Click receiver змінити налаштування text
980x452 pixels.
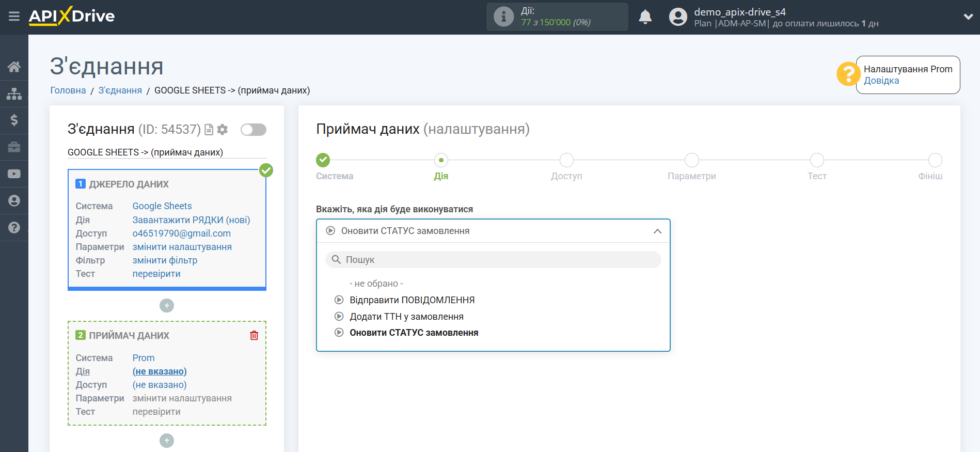click(182, 398)
